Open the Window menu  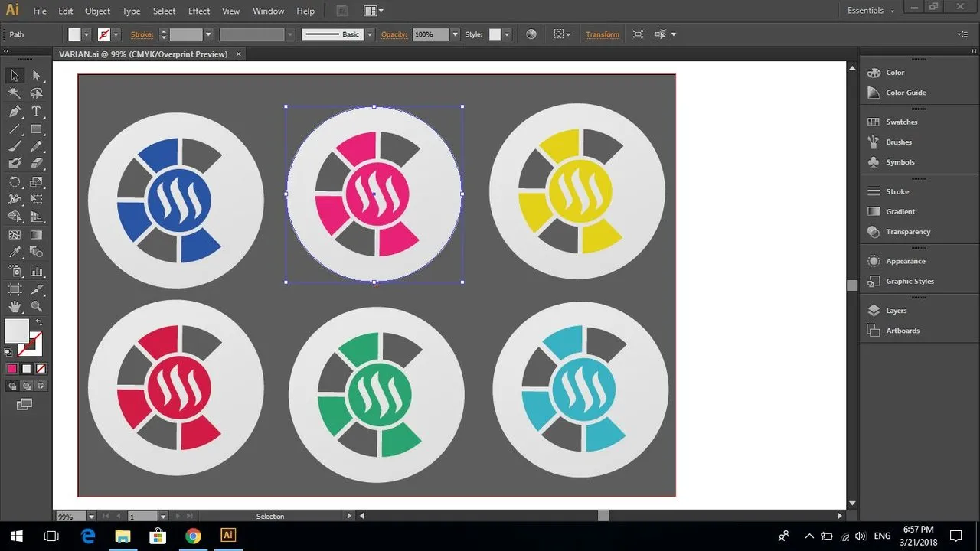[268, 11]
